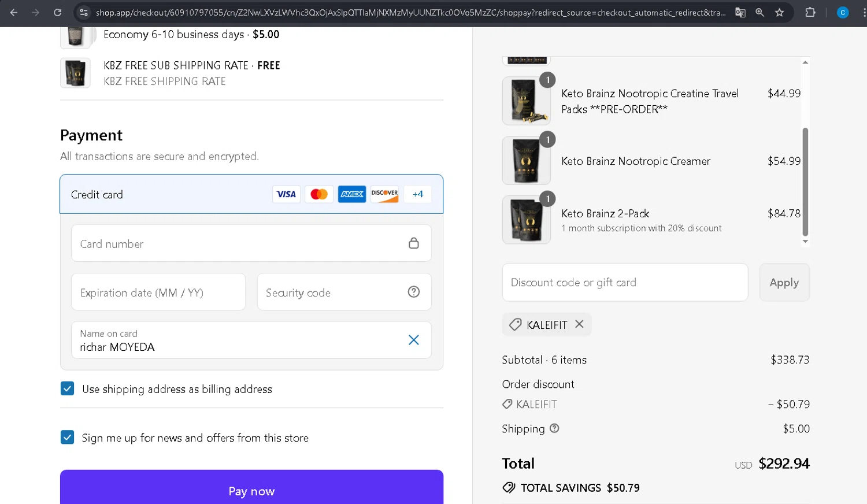Bookmark this page with star icon

click(779, 12)
